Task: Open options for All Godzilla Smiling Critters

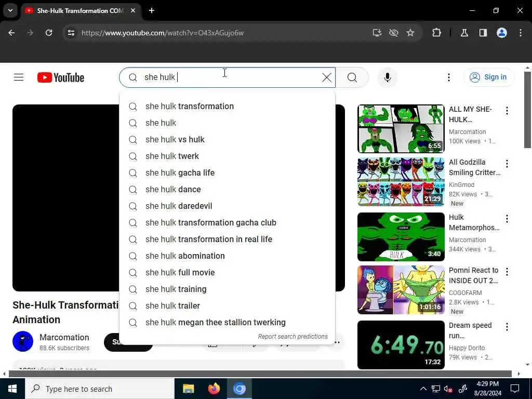Action: point(507,164)
